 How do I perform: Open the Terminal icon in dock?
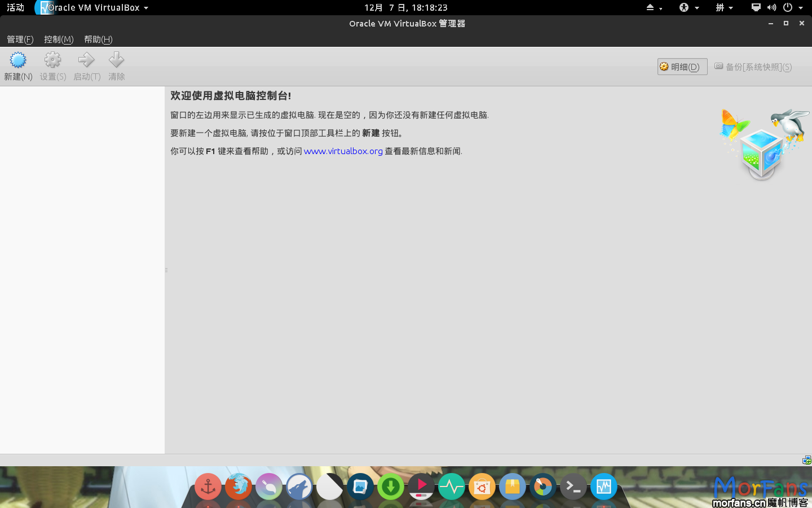tap(573, 487)
